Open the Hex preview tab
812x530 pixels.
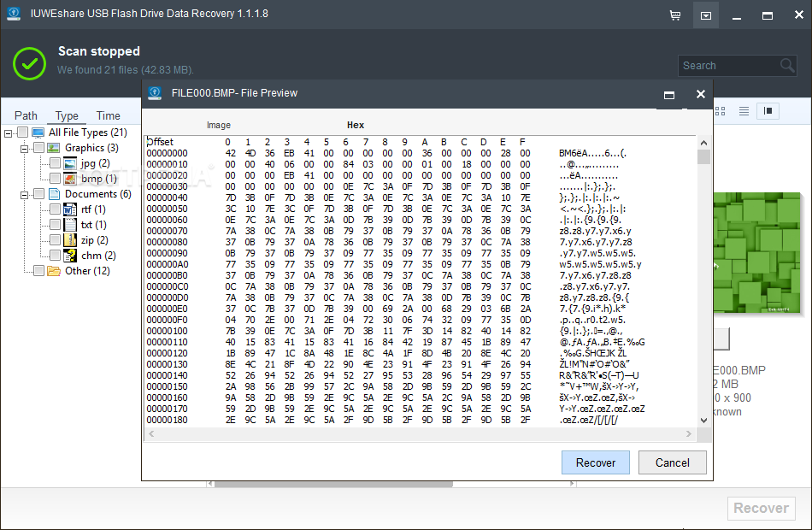click(x=356, y=125)
